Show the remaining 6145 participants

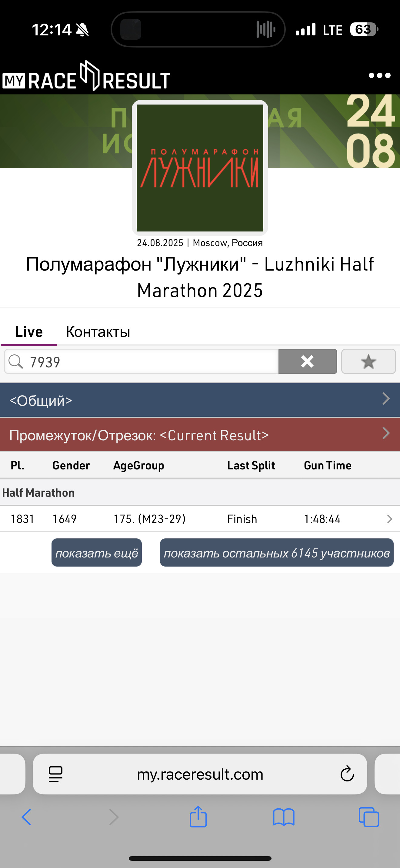click(x=277, y=553)
